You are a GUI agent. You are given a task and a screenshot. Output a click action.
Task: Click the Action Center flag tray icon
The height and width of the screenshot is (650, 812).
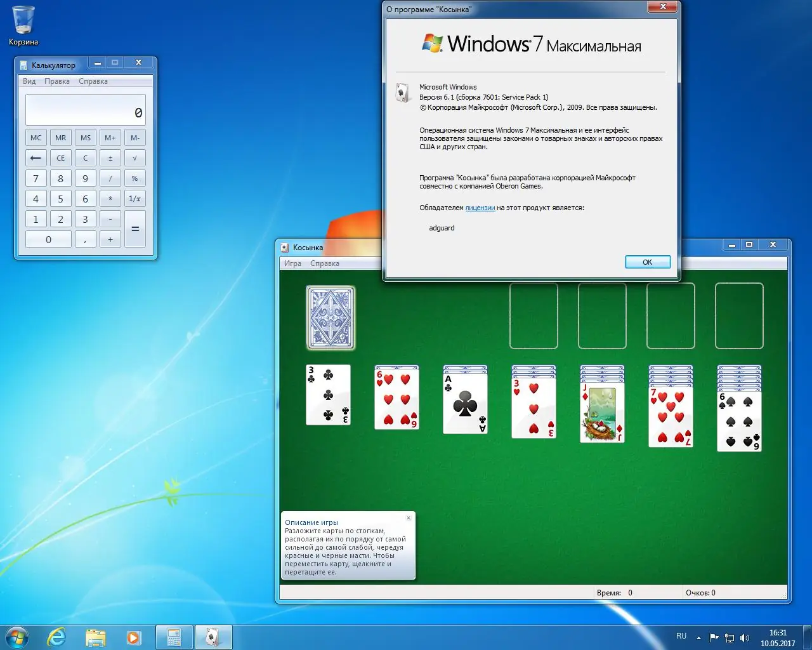[714, 637]
